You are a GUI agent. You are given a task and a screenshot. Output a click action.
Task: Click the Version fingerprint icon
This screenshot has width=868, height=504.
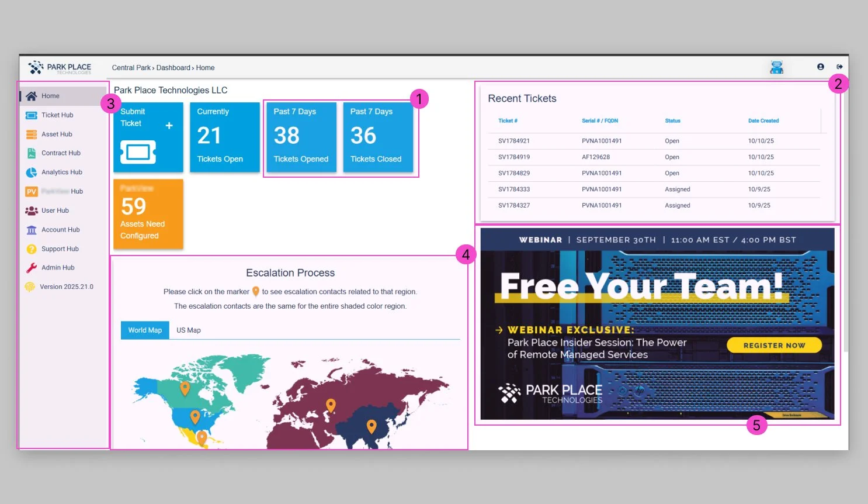(x=30, y=287)
